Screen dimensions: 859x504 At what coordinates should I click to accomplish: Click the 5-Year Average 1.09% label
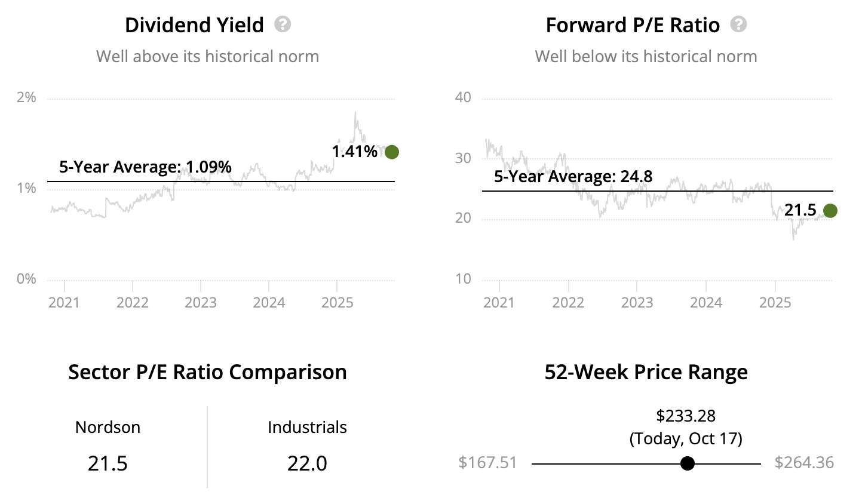tap(145, 167)
